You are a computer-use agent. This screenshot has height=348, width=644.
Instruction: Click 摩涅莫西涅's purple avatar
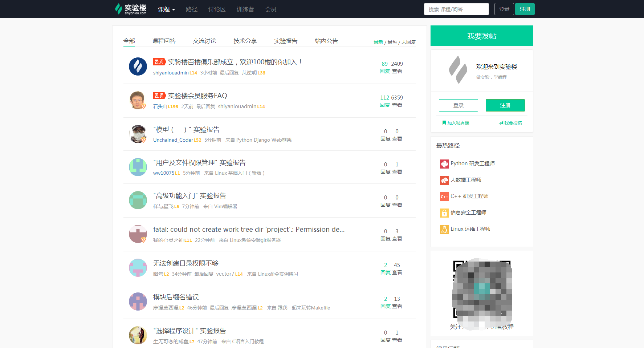pos(138,302)
